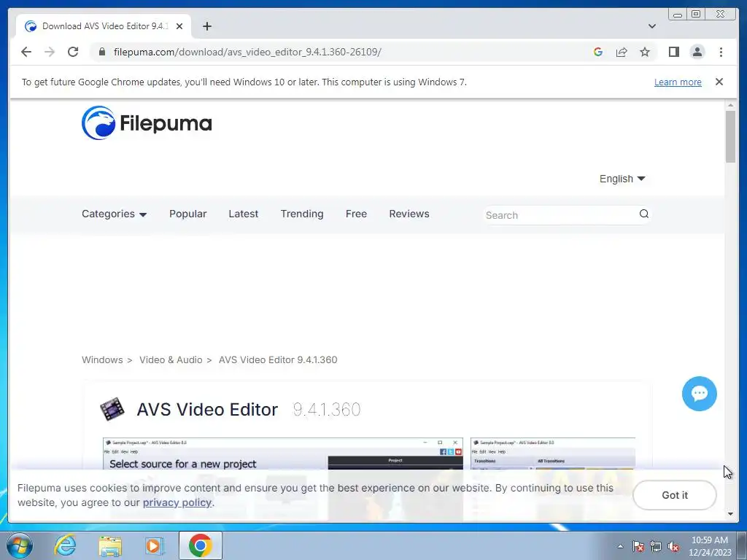Focus the Search input field

560,215
